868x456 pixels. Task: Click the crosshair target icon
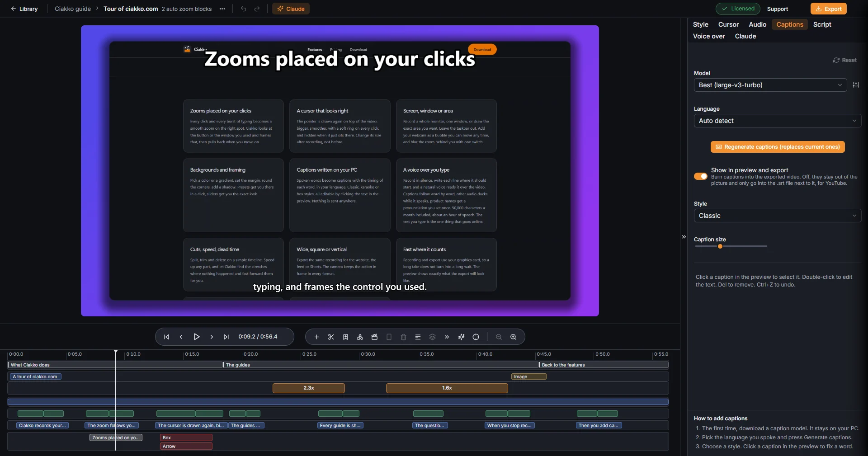pos(476,337)
